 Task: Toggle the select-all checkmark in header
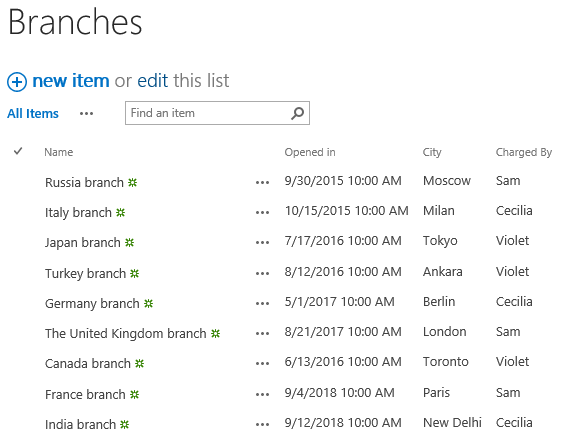point(18,151)
